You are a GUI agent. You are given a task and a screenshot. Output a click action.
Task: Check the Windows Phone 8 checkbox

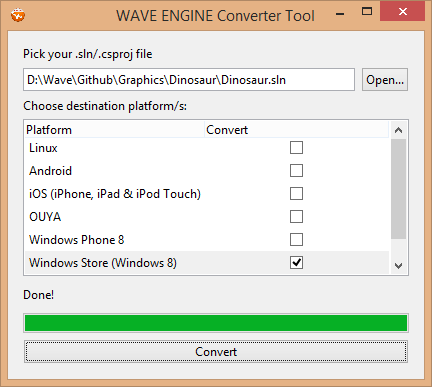296,239
